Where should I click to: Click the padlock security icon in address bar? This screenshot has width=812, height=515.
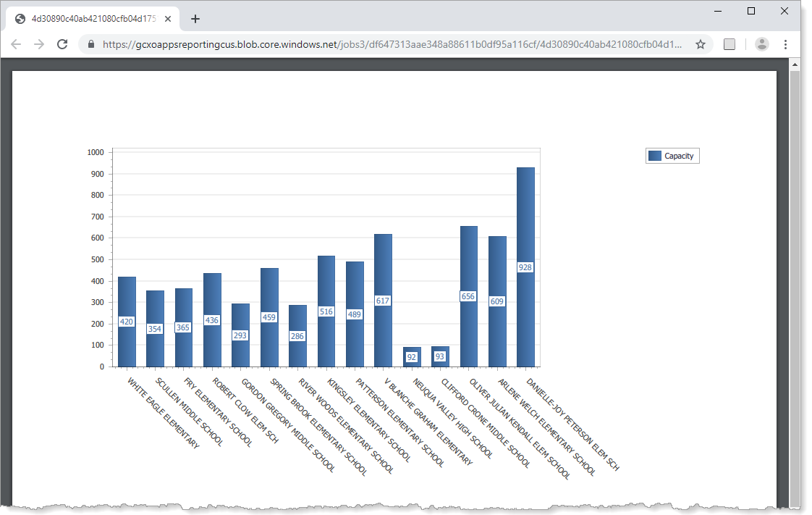pyautogui.click(x=90, y=44)
